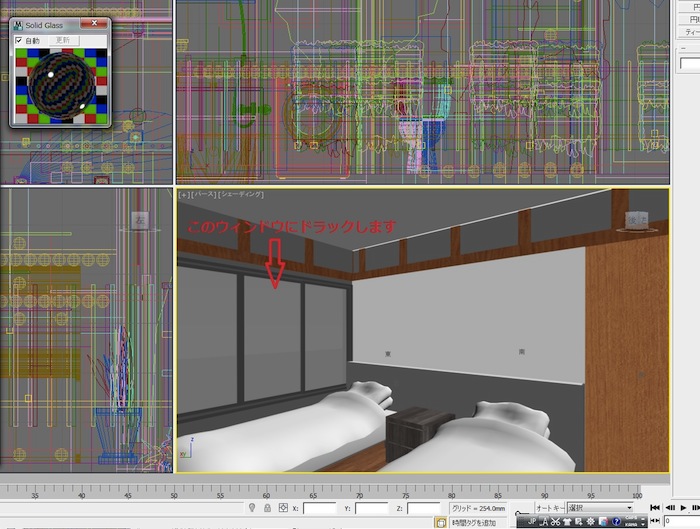This screenshot has width=700, height=529.
Task: Click the go-to-start playback icon
Action: tap(655, 508)
